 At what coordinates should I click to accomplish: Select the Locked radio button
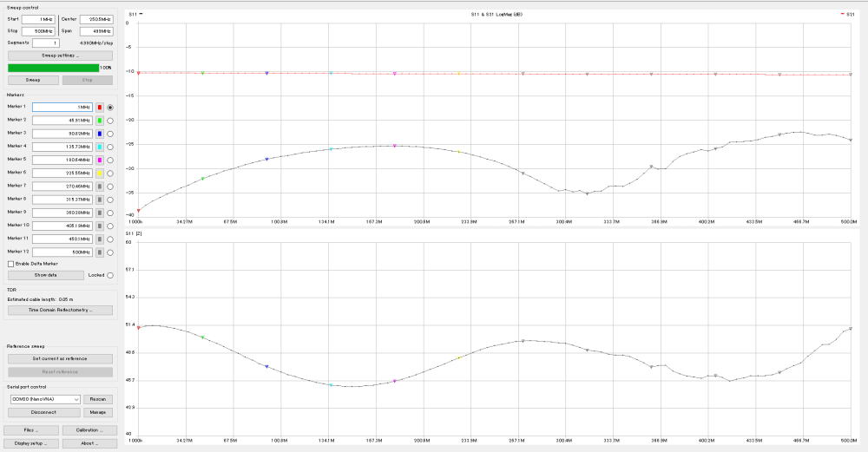click(x=110, y=275)
